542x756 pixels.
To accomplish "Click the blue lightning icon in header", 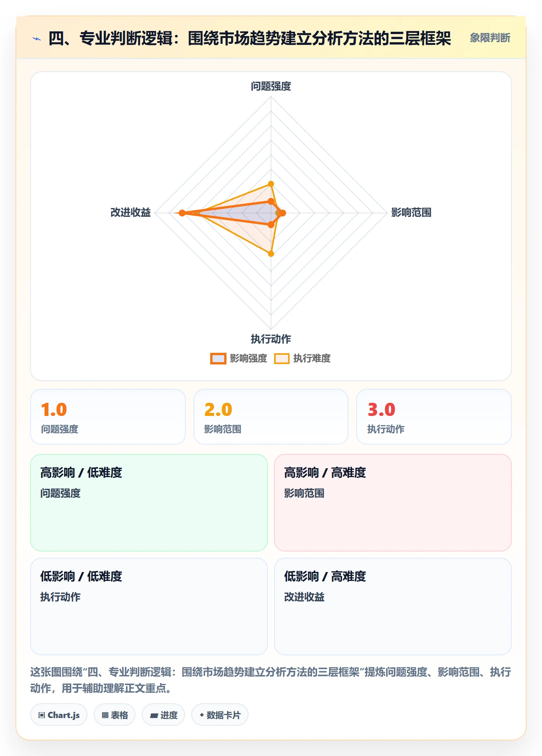I will pyautogui.click(x=37, y=39).
